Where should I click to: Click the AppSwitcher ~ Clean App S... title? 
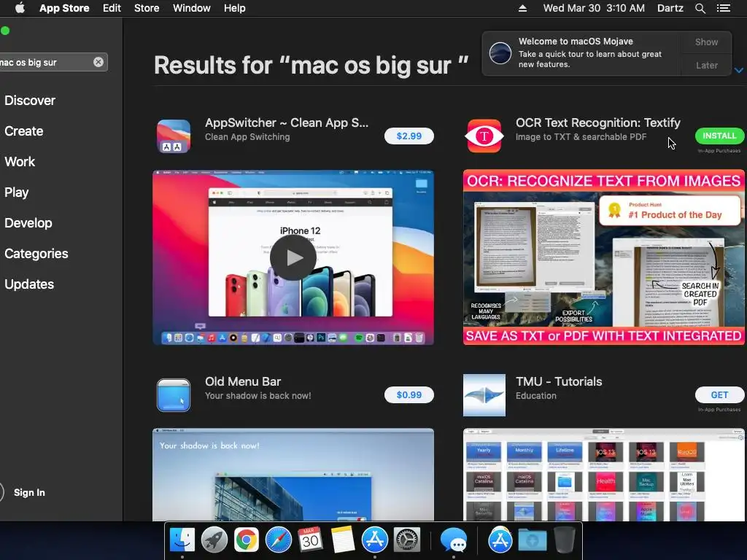coord(286,122)
